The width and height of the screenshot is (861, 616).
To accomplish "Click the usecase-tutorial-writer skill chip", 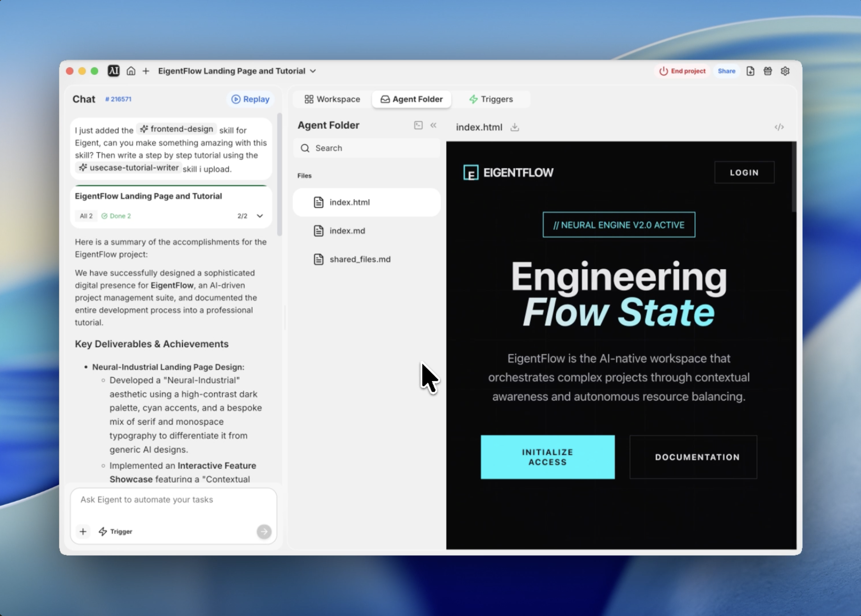I will (x=129, y=167).
